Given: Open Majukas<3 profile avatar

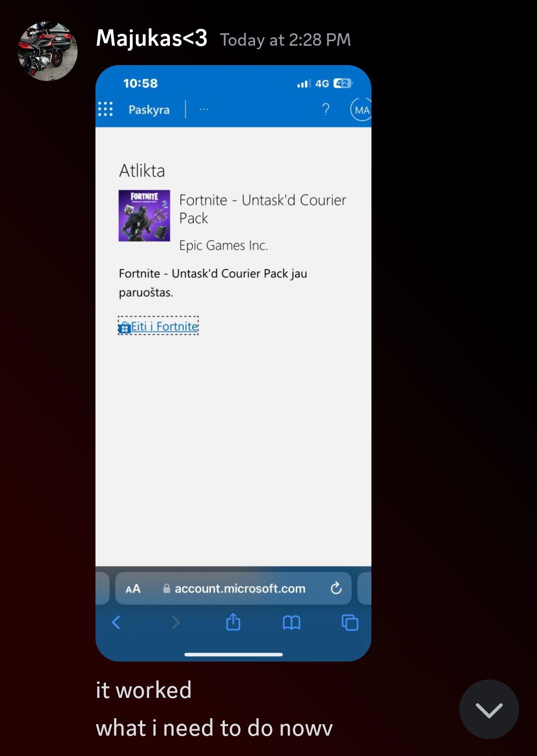Looking at the screenshot, I should pos(48,51).
